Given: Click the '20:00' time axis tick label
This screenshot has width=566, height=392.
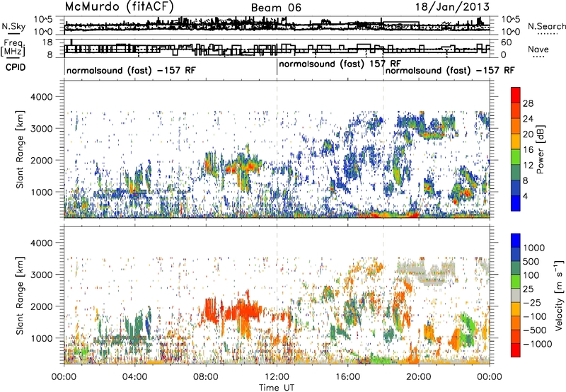Looking at the screenshot, I should point(419,377).
